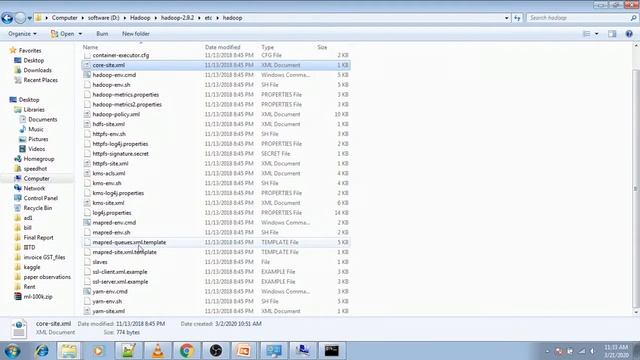This screenshot has width=640, height=360.
Task: Select hadoop-env.cmd file
Action: pyautogui.click(x=114, y=75)
